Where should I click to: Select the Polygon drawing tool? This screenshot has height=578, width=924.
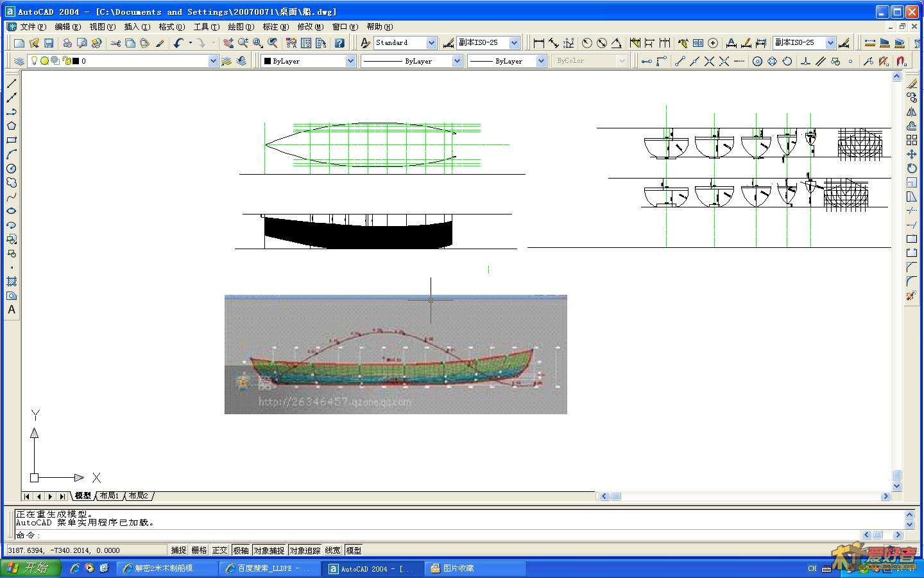(x=12, y=126)
